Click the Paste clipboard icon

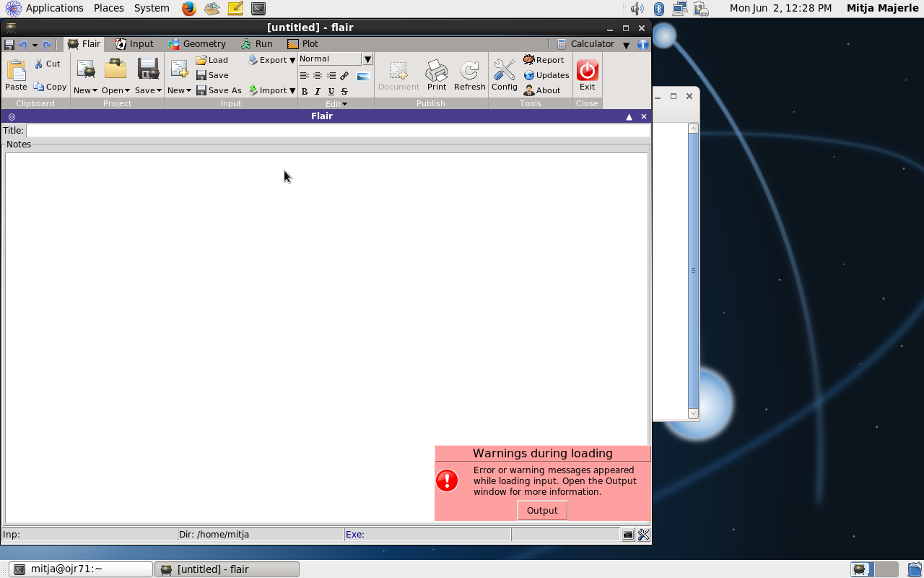16,71
